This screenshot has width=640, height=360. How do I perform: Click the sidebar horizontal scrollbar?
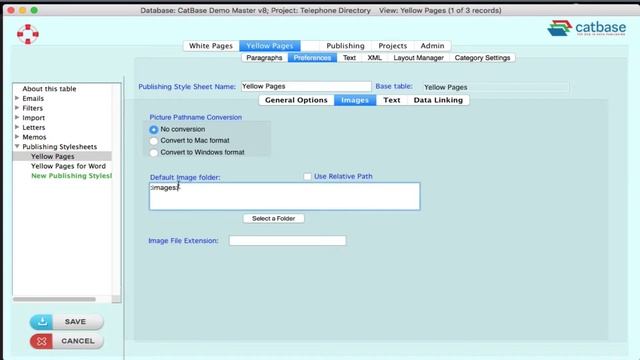54,299
